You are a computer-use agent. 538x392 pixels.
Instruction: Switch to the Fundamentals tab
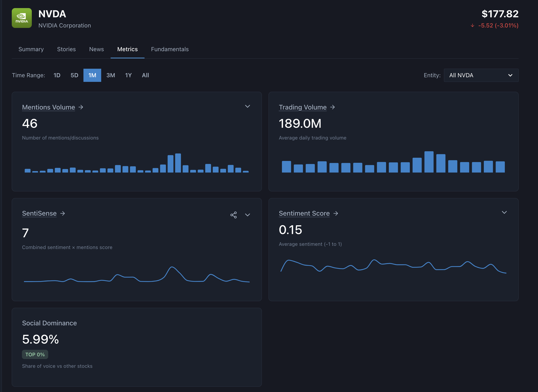[170, 49]
